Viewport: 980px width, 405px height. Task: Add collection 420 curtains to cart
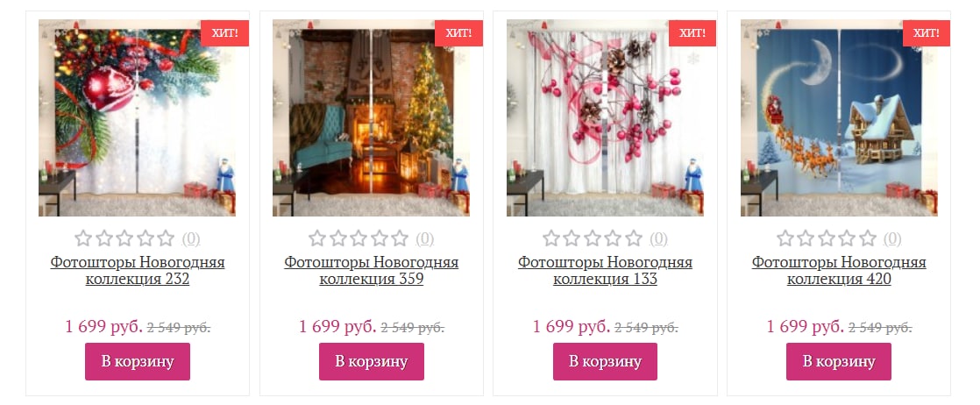pyautogui.click(x=839, y=361)
